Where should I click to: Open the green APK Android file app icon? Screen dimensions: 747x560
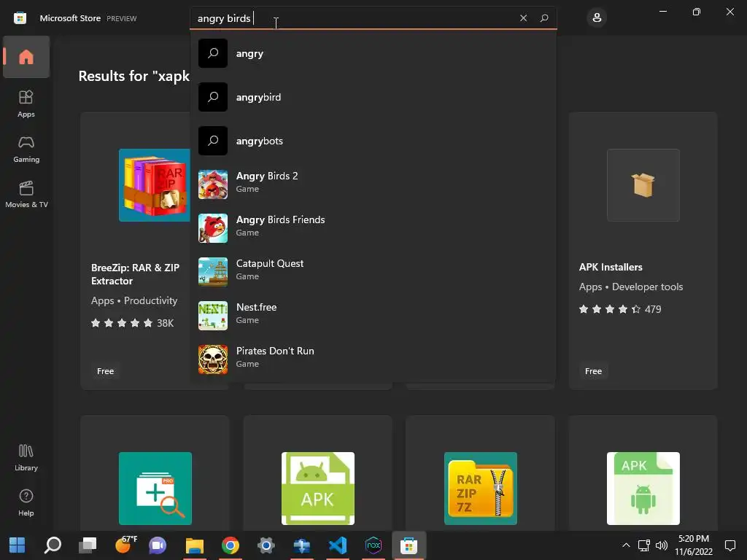click(x=318, y=489)
